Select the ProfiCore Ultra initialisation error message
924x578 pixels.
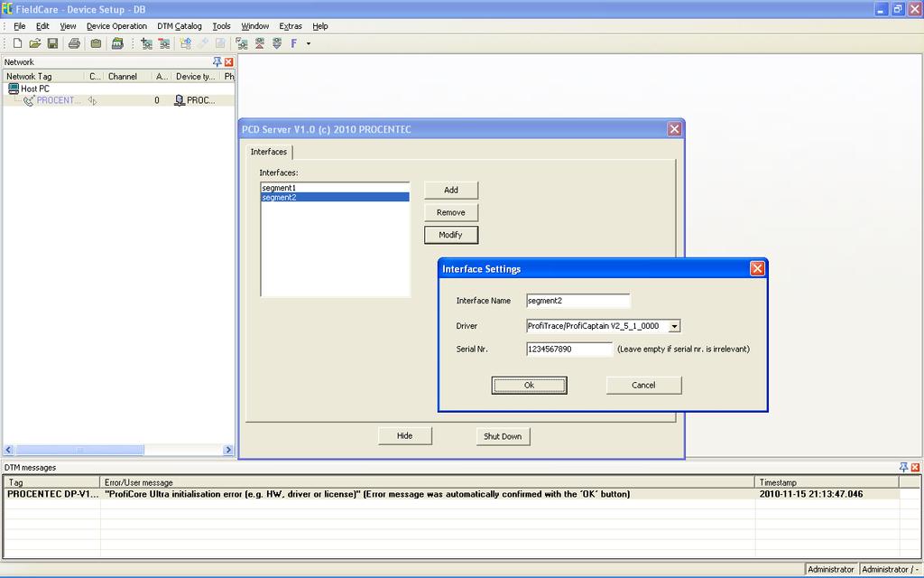pos(428,494)
